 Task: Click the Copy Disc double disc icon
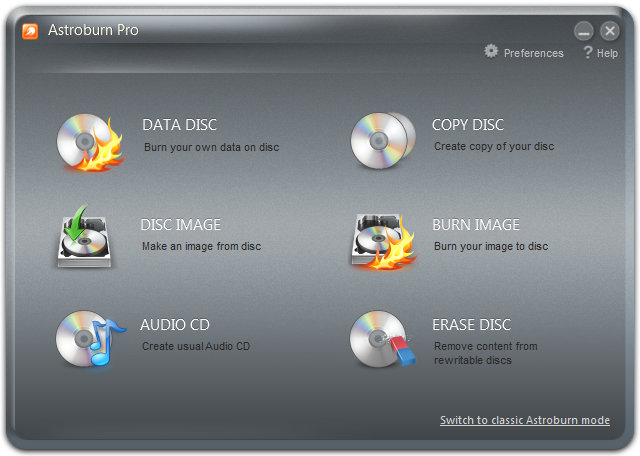pyautogui.click(x=383, y=141)
